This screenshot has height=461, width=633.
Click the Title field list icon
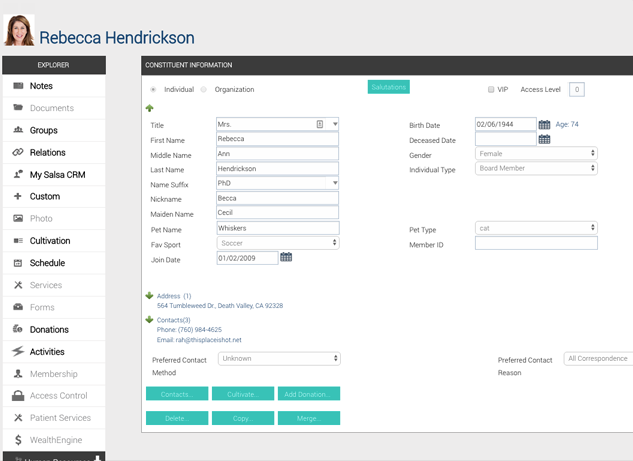tap(320, 124)
